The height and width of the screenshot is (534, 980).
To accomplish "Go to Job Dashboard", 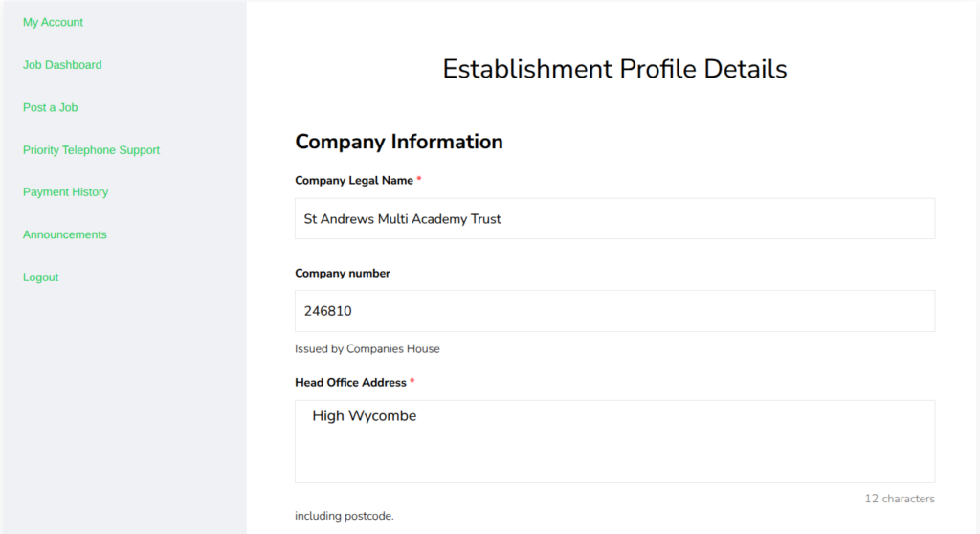I will pyautogui.click(x=62, y=65).
